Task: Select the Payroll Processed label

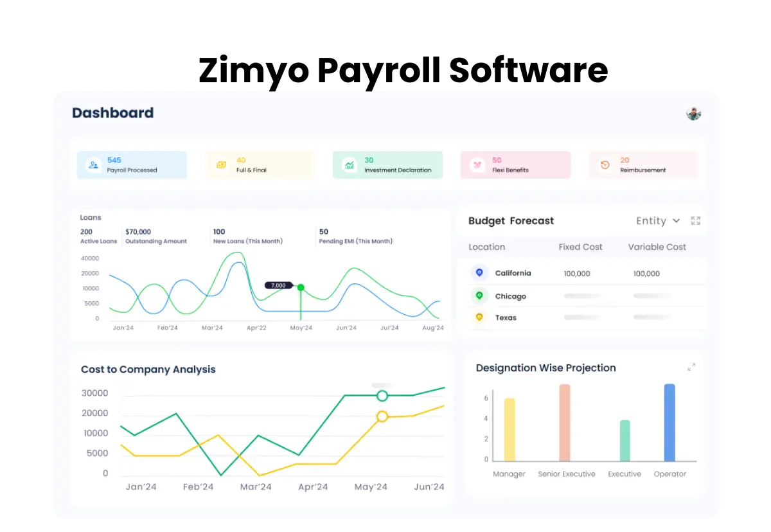Action: (x=132, y=170)
